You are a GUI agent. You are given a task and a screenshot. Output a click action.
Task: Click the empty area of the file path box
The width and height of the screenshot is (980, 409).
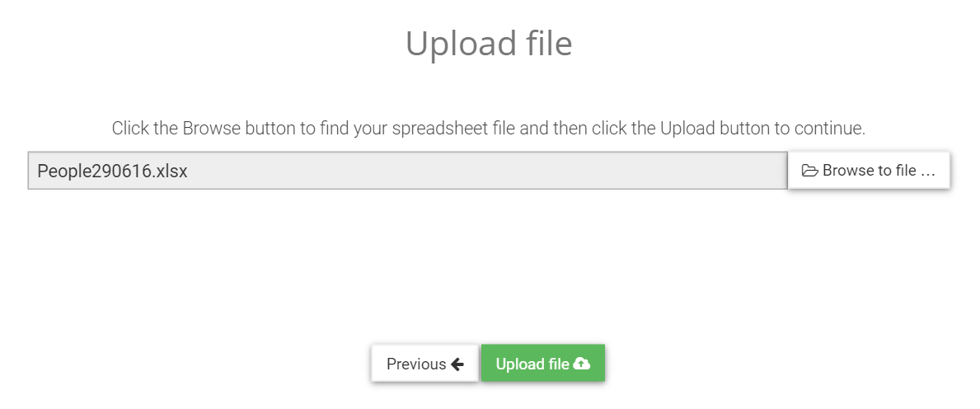click(x=487, y=170)
